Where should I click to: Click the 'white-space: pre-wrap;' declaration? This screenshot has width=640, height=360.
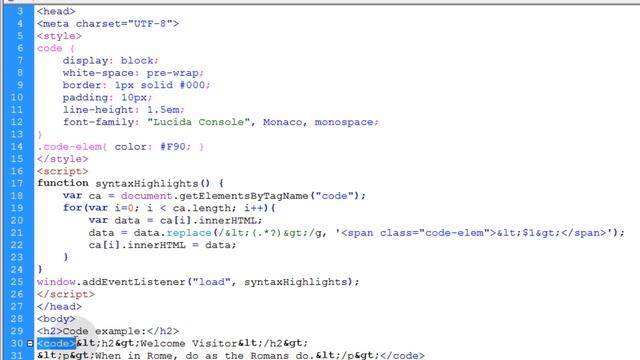tap(133, 73)
